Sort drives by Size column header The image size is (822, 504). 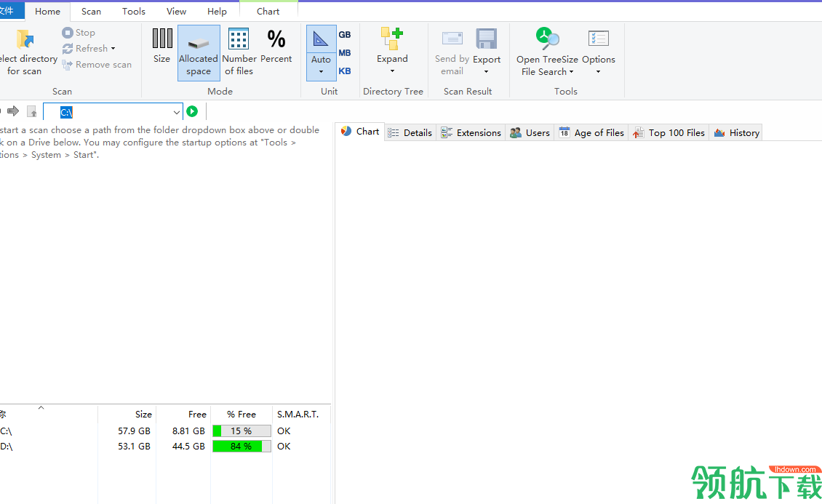[x=127, y=414]
